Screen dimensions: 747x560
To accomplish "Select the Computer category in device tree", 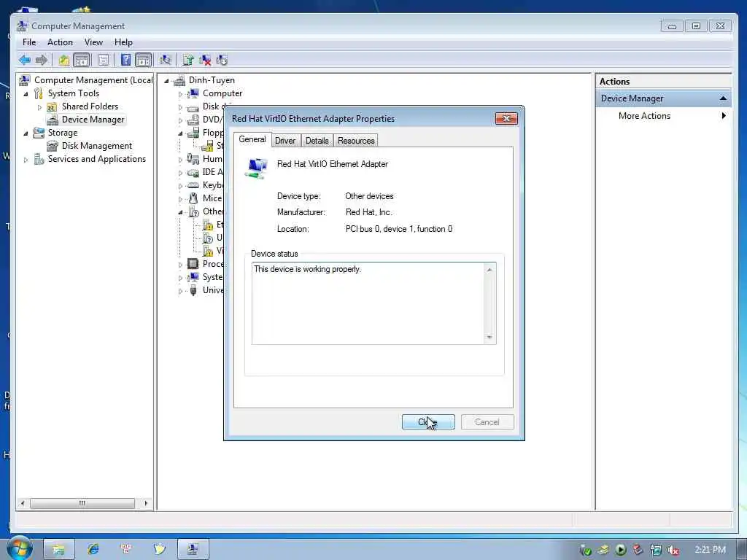I will 222,93.
